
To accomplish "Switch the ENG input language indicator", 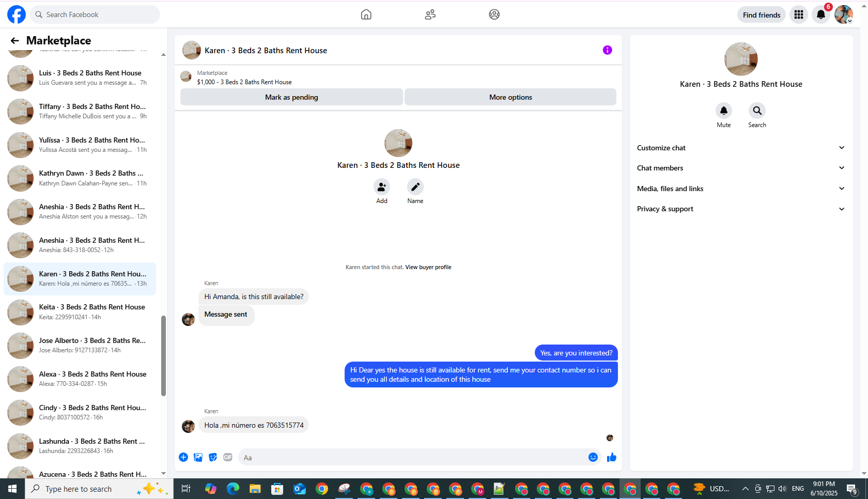I will [x=798, y=489].
